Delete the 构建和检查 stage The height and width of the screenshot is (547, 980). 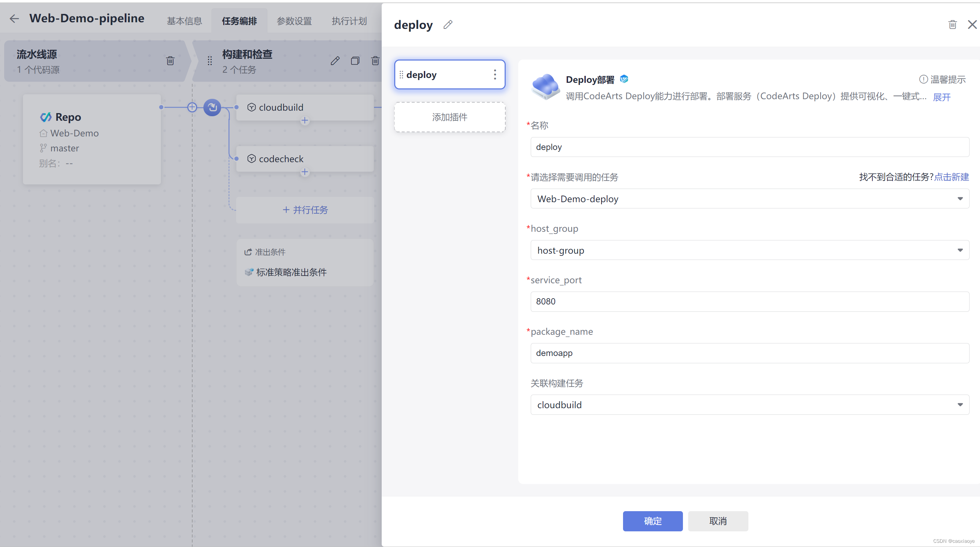pos(375,61)
